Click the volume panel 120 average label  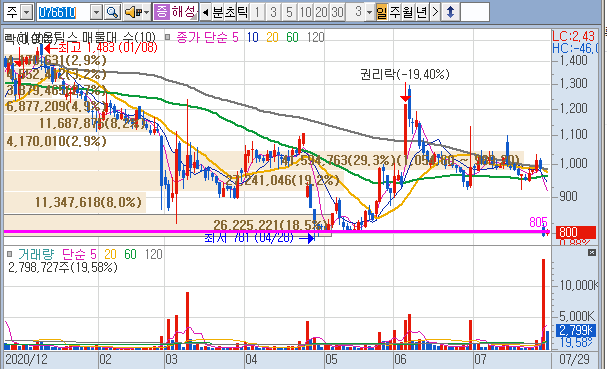click(154, 254)
